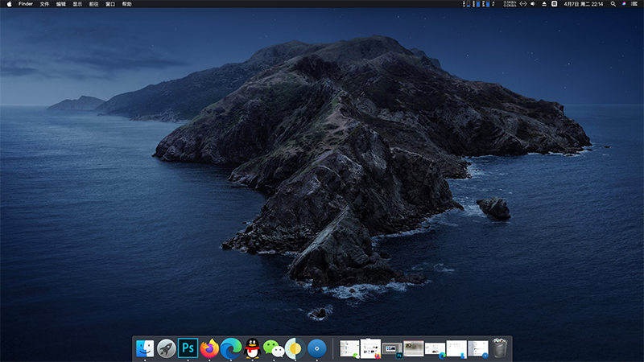
Task: Launch Launchpad rocket icon in Dock
Action: 167,348
